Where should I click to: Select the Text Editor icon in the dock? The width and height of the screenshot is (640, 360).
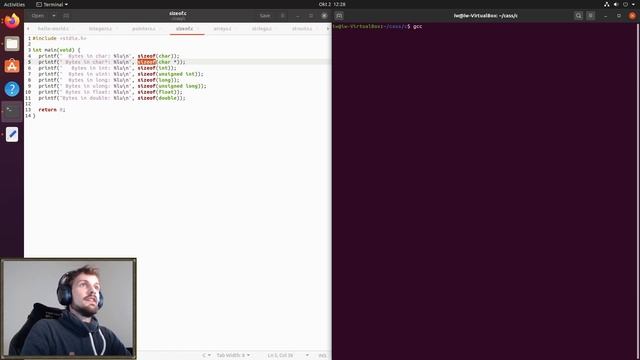click(x=12, y=134)
